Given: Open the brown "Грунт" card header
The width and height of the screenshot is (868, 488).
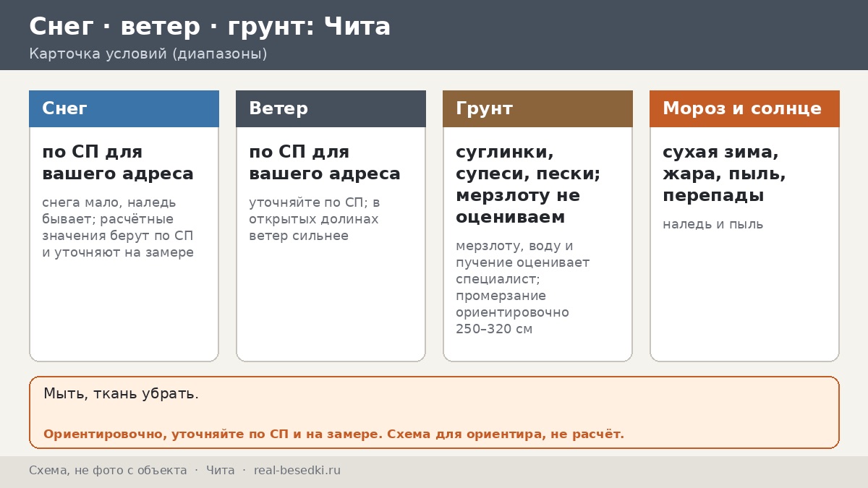Looking at the screenshot, I should pos(537,108).
